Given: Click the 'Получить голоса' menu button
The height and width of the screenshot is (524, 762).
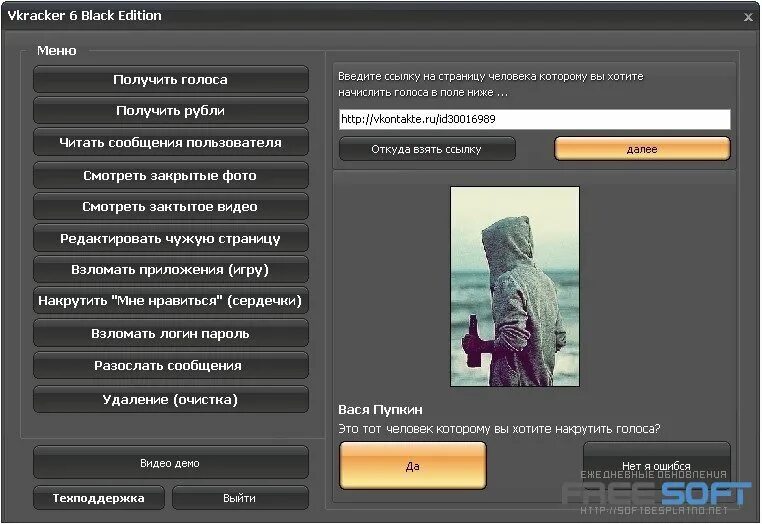Looking at the screenshot, I should coord(171,80).
